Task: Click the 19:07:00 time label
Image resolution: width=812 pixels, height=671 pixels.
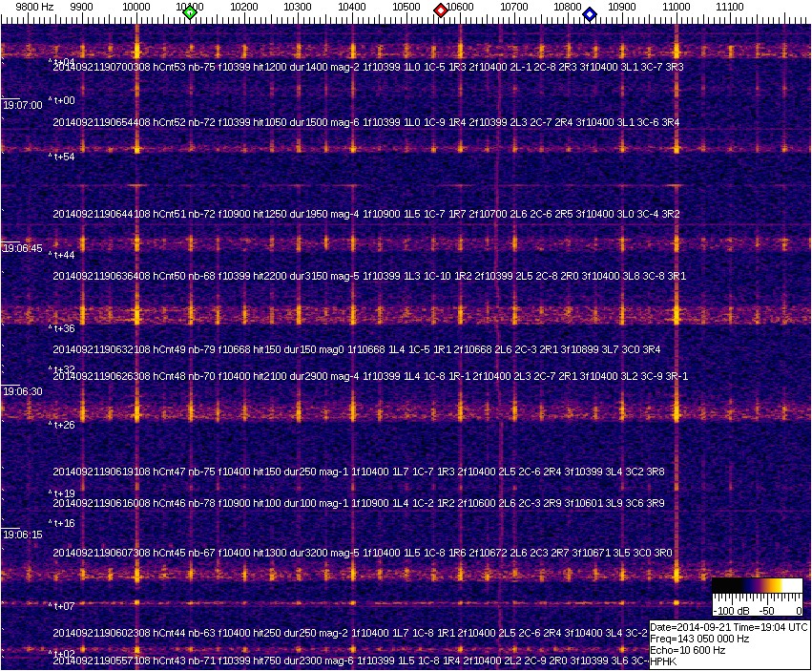Action: pyautogui.click(x=23, y=106)
